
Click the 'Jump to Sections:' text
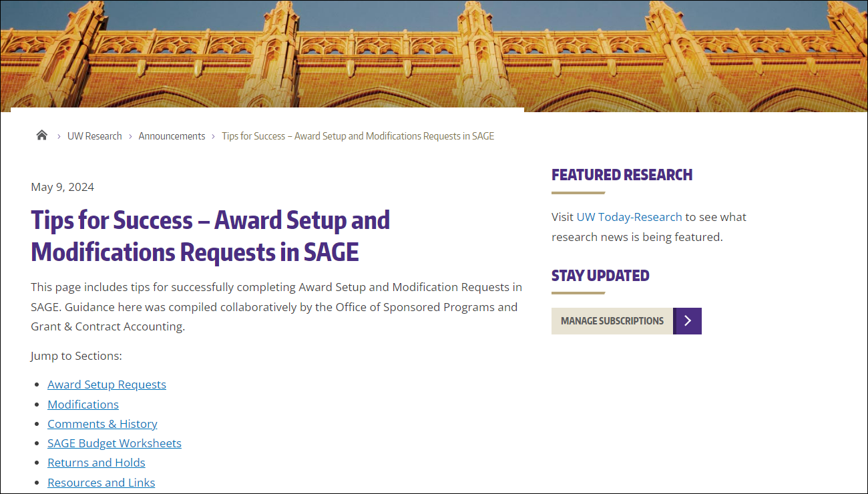coord(76,356)
